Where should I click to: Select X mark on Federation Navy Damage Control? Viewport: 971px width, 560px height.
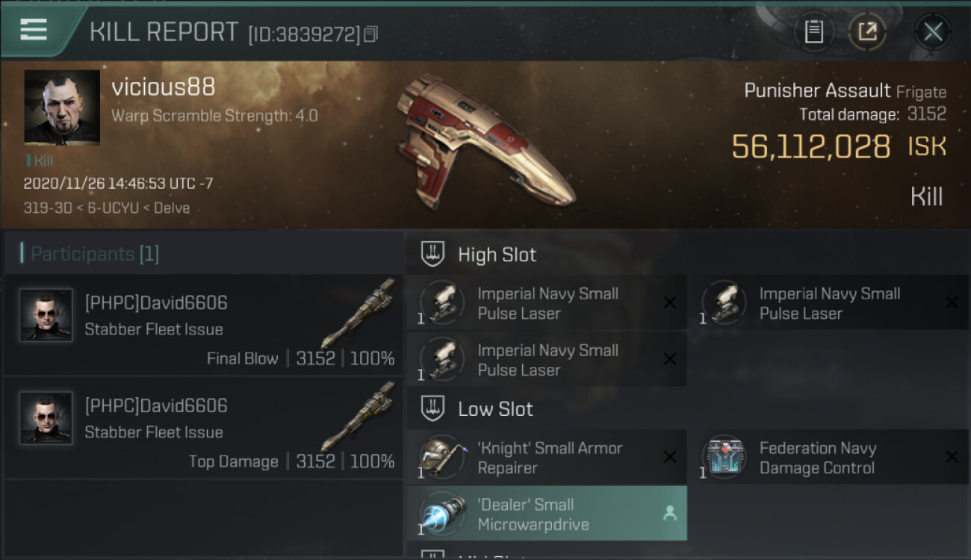[x=952, y=457]
